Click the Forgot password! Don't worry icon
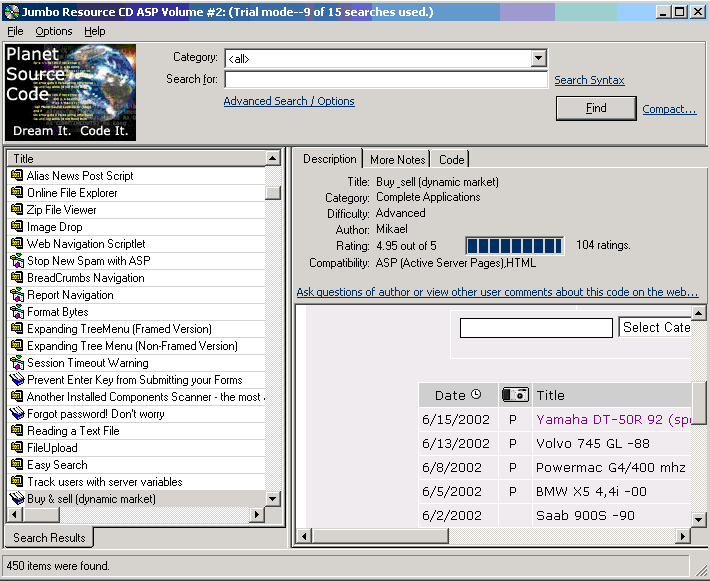710x581 pixels. [17, 413]
